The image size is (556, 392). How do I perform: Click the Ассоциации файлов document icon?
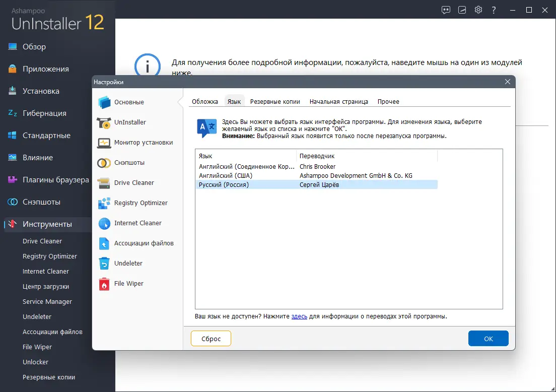(104, 243)
